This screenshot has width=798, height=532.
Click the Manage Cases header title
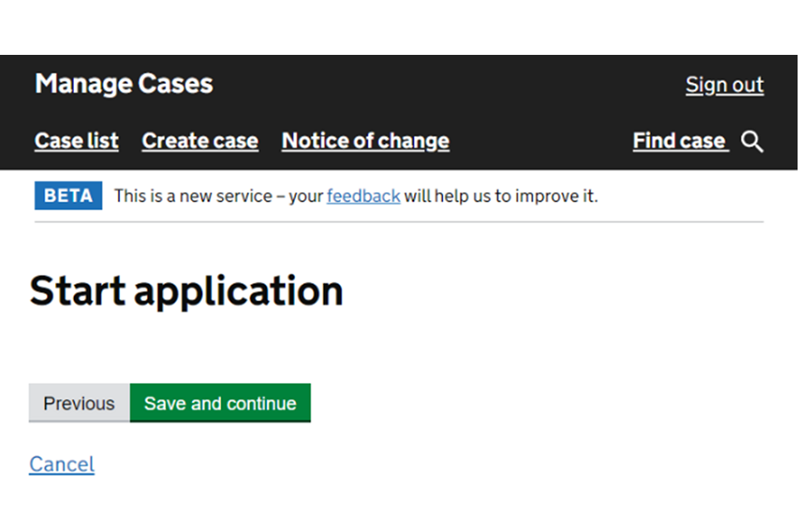click(124, 84)
